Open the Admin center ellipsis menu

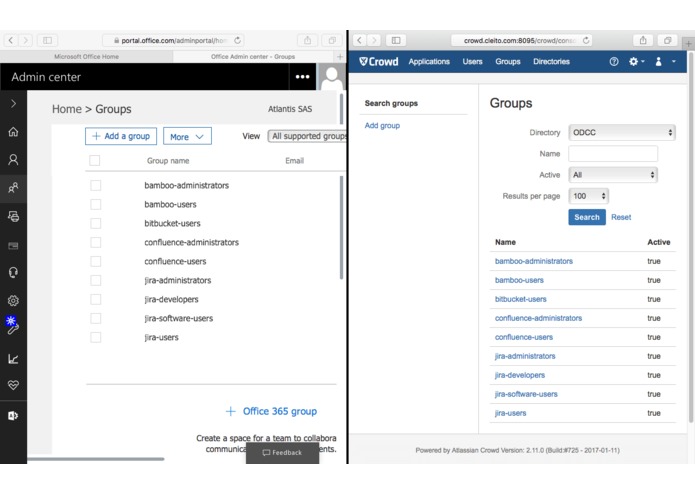(302, 77)
